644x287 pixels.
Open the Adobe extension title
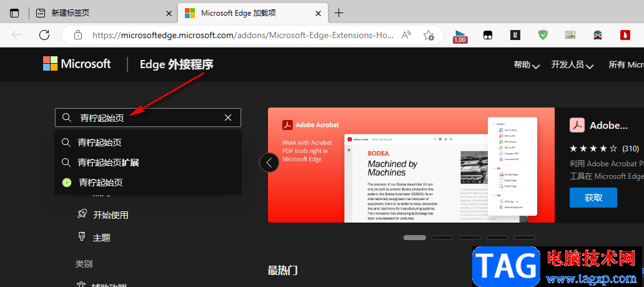pos(608,126)
